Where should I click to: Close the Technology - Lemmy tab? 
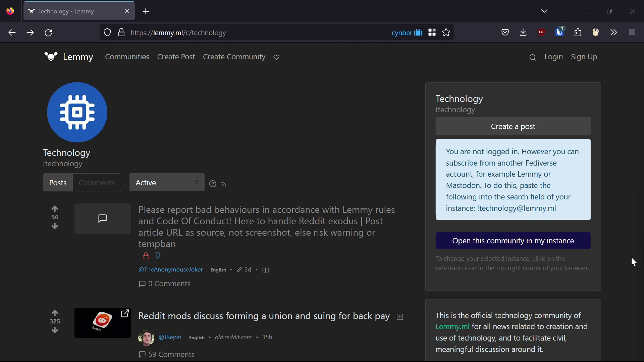pyautogui.click(x=127, y=11)
